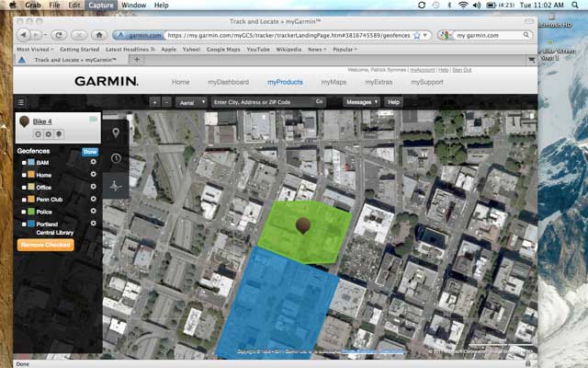This screenshot has width=588, height=368.
Task: Click the blue Done button
Action: pyautogui.click(x=90, y=152)
